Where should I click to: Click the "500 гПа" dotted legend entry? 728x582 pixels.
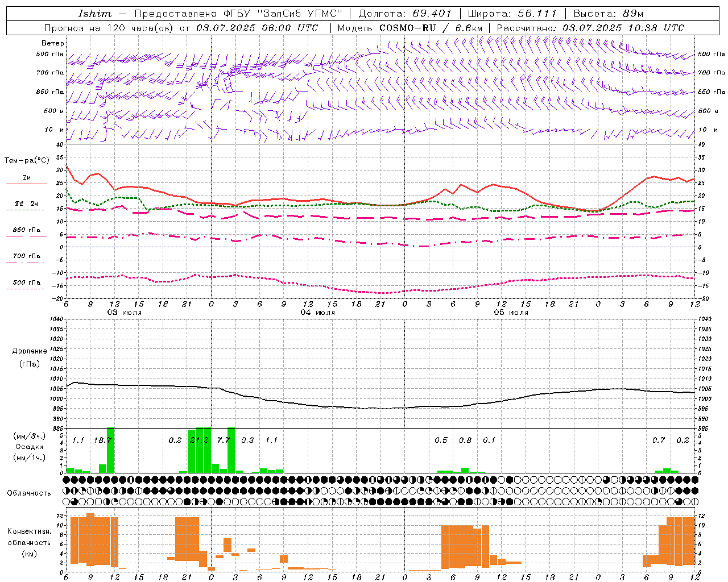pyautogui.click(x=27, y=283)
